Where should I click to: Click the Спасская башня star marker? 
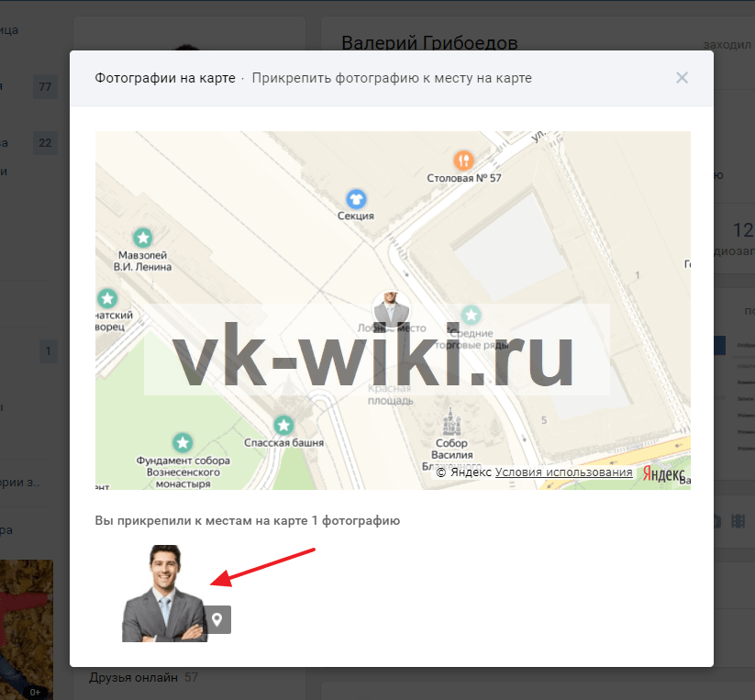tap(283, 425)
